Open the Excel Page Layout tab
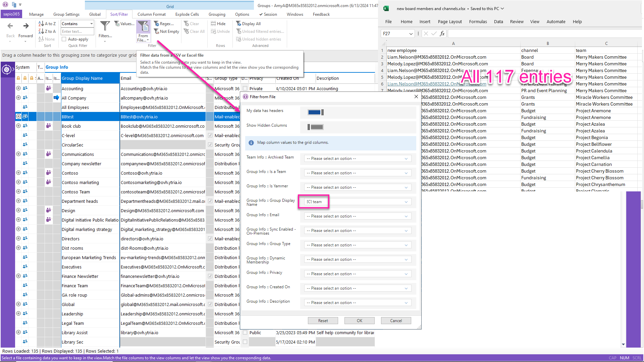 point(450,22)
